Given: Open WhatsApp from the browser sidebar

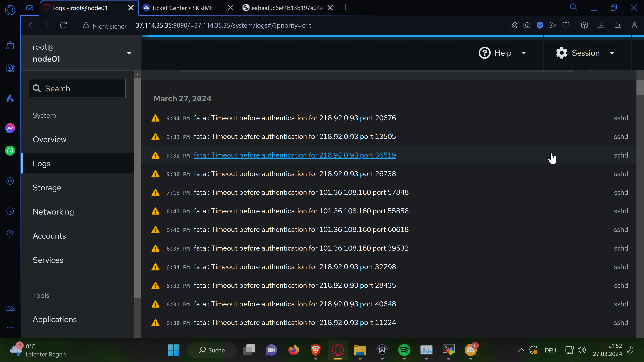Looking at the screenshot, I should [10, 151].
